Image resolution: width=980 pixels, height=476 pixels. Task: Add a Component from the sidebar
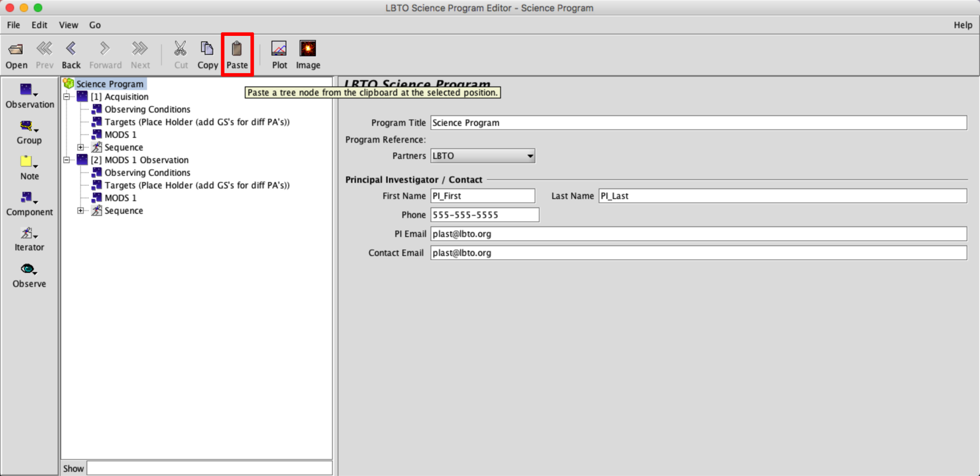point(30,204)
